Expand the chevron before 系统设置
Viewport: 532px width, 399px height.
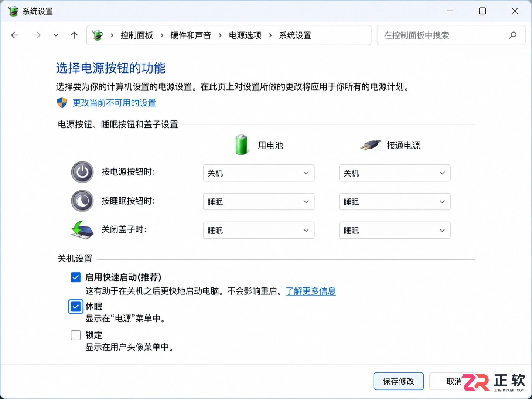pos(270,35)
